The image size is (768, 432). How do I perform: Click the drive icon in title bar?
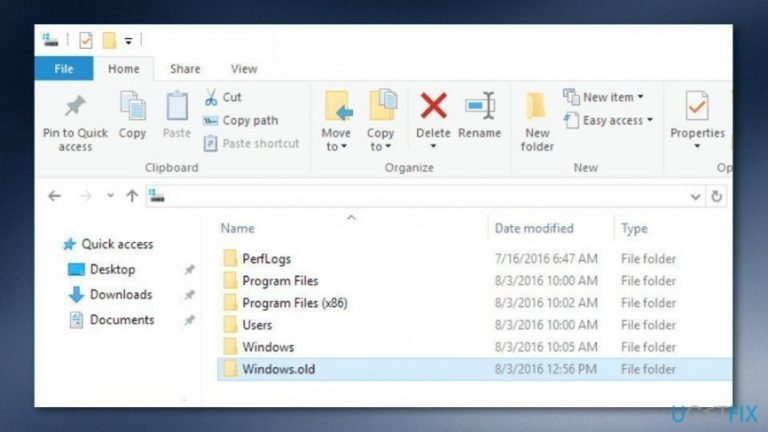point(50,40)
